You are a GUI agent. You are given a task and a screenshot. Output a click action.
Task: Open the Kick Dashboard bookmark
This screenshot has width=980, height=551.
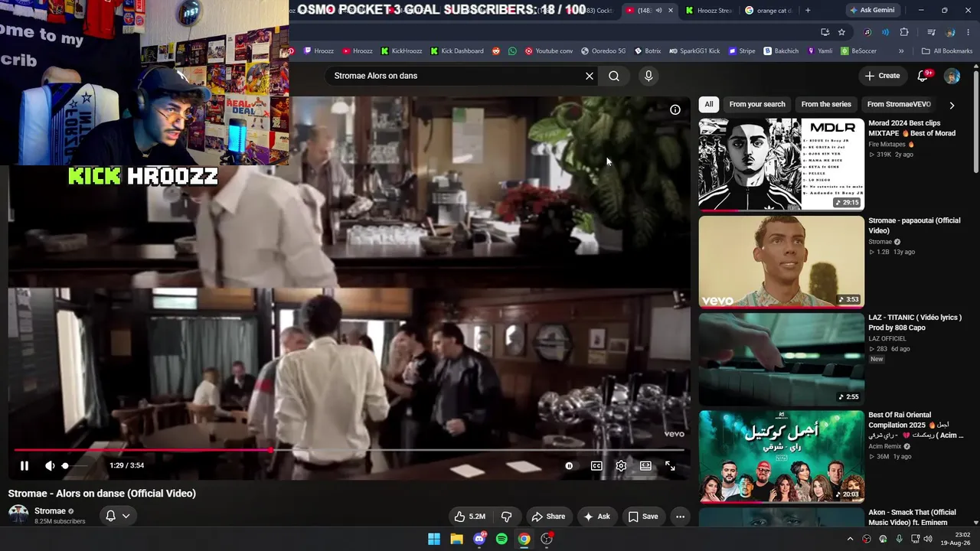coord(457,51)
